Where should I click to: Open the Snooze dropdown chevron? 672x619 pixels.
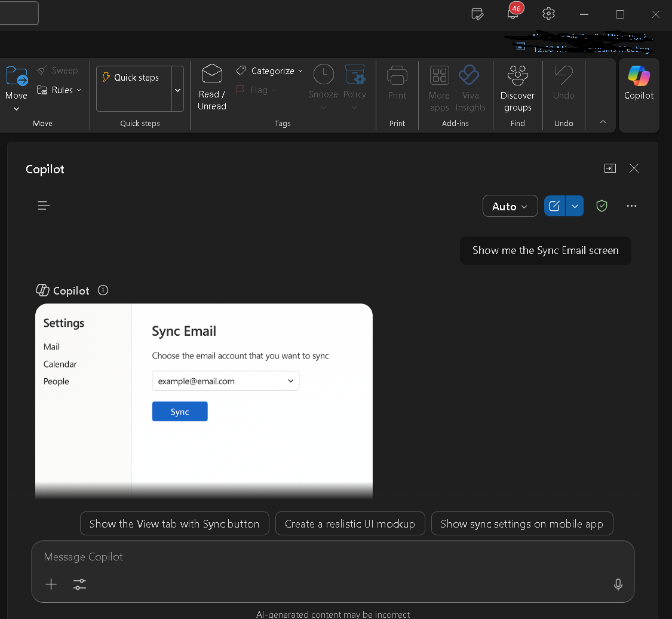(323, 108)
